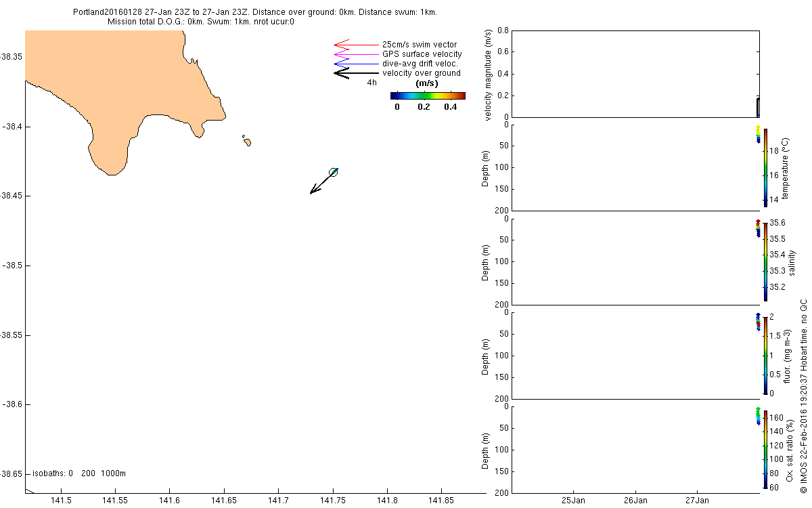
Task: Click the -38.6 latitude tick label
Action: pos(12,404)
